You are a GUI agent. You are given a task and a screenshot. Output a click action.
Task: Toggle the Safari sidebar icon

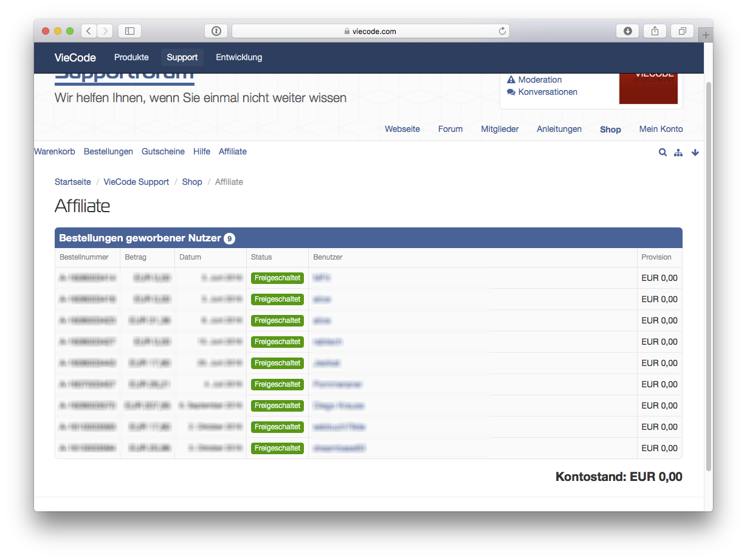pos(129,31)
